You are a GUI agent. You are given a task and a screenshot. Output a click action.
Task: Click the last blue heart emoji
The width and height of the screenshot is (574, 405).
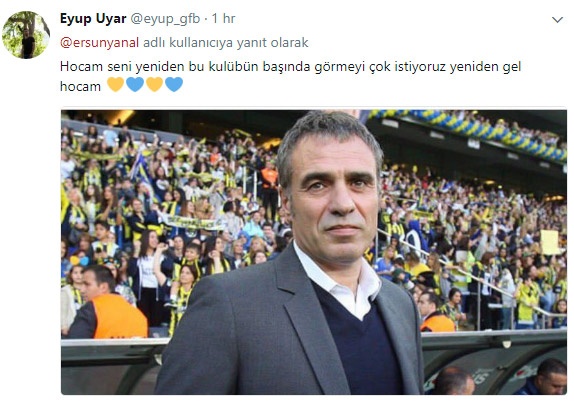pyautogui.click(x=174, y=84)
